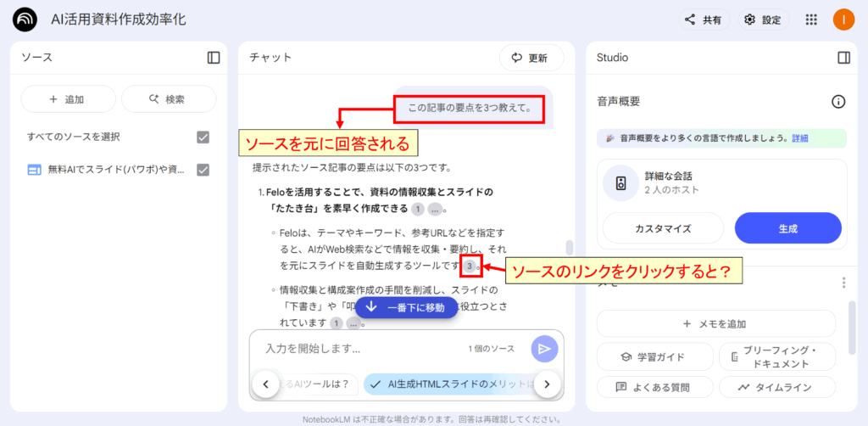Click the Customize audio button
The width and height of the screenshot is (868, 426).
pyautogui.click(x=663, y=228)
